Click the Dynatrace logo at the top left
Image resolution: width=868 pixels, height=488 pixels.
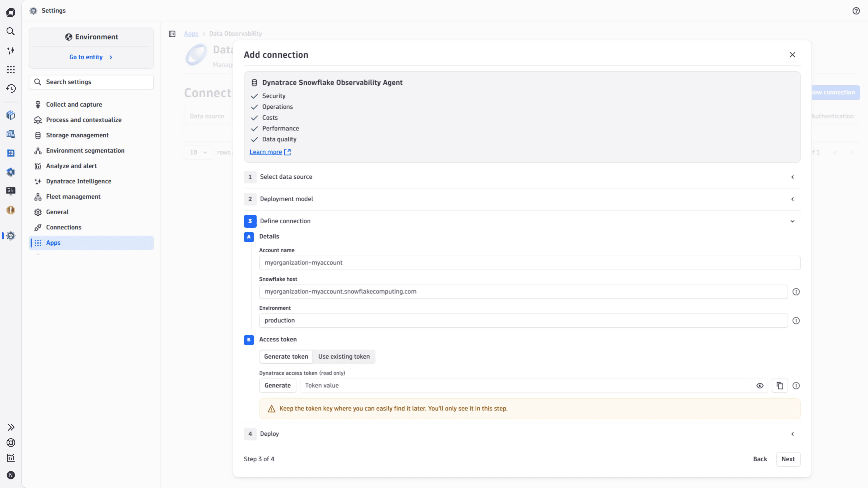pos(11,12)
